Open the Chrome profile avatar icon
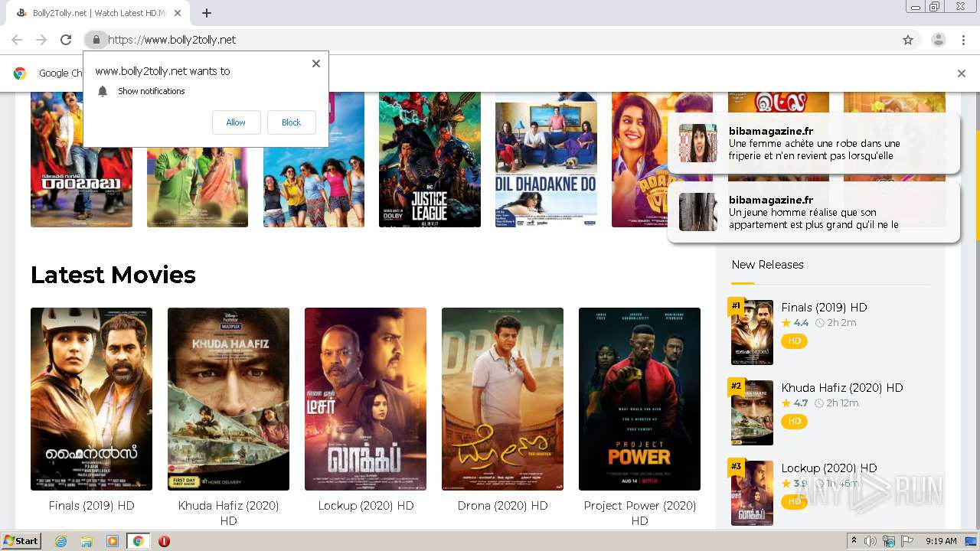Viewport: 980px width, 551px height. pos(939,40)
